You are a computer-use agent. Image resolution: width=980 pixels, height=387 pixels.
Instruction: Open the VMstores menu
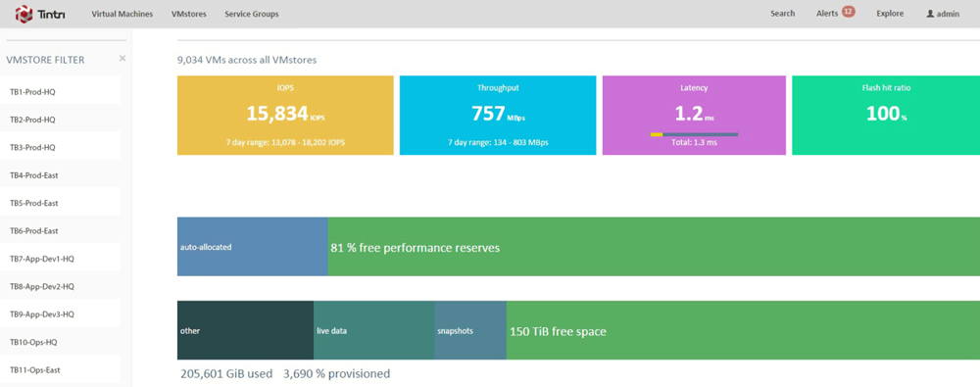189,14
